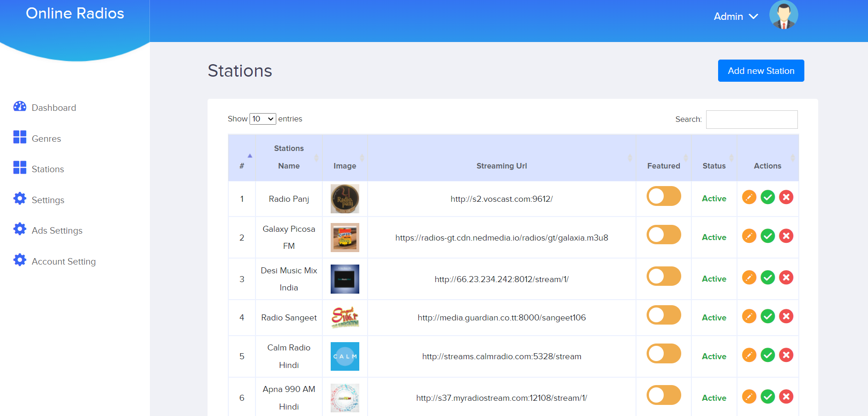The width and height of the screenshot is (868, 416).
Task: Click the Calm Radio Hindi CALM thumbnail
Action: 345,356
